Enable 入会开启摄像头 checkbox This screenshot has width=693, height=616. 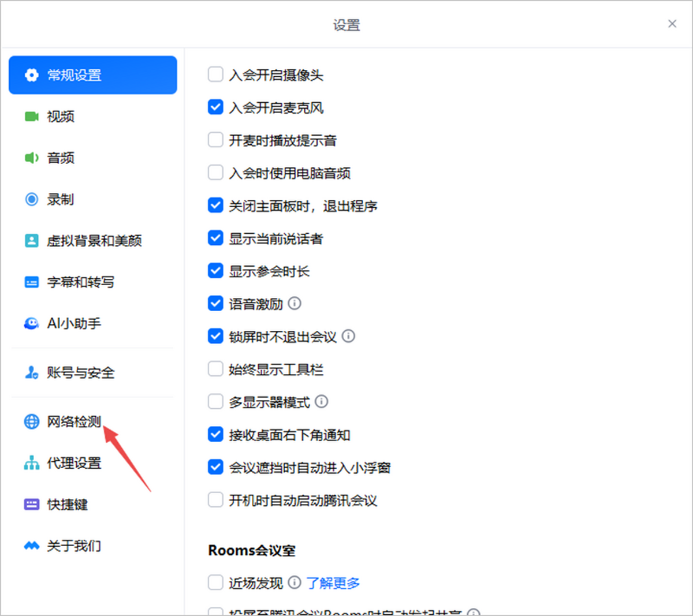coord(215,74)
